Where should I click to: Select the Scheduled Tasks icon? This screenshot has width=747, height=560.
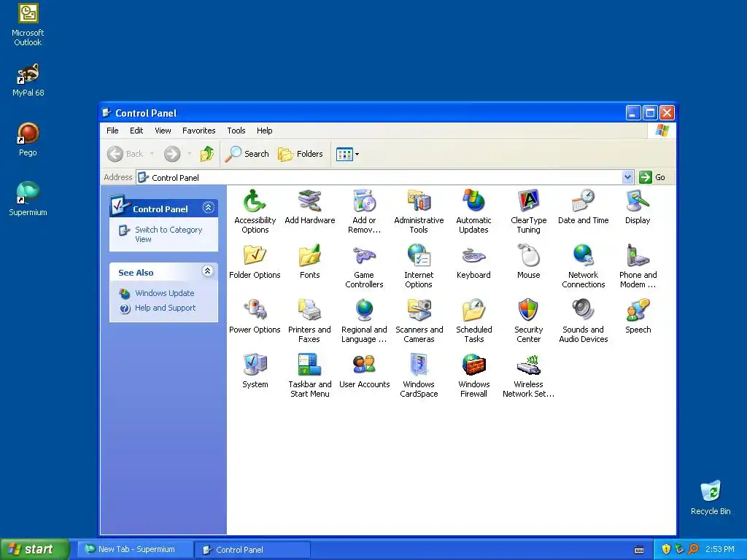(473, 321)
